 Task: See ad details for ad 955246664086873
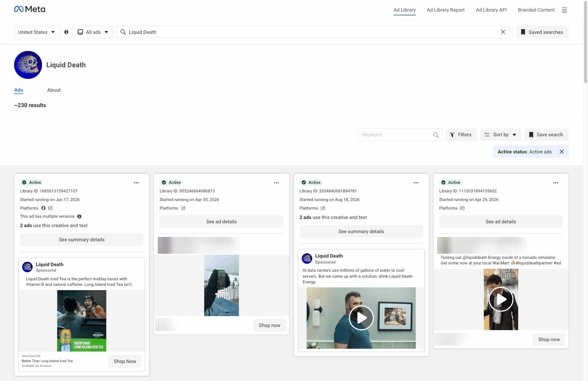point(222,222)
